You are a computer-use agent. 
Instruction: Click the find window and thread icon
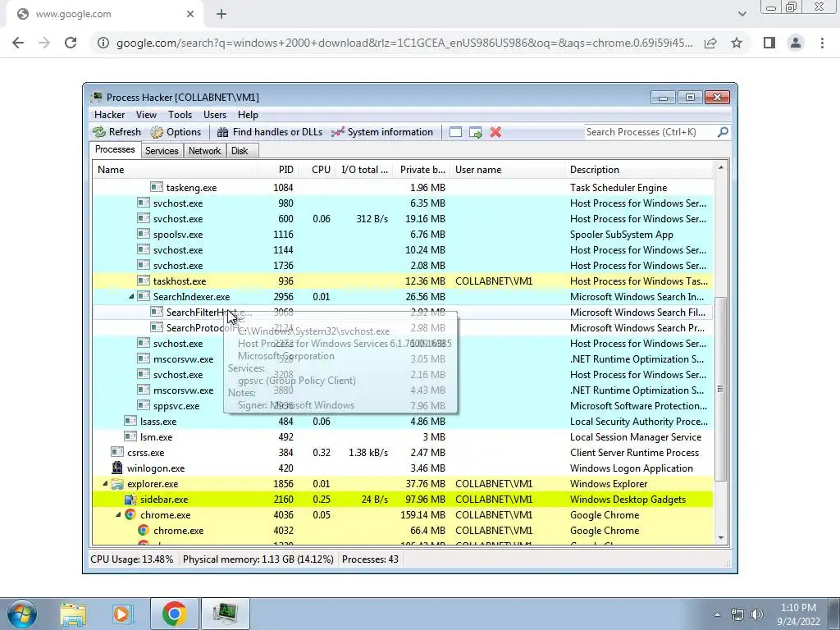pyautogui.click(x=476, y=132)
